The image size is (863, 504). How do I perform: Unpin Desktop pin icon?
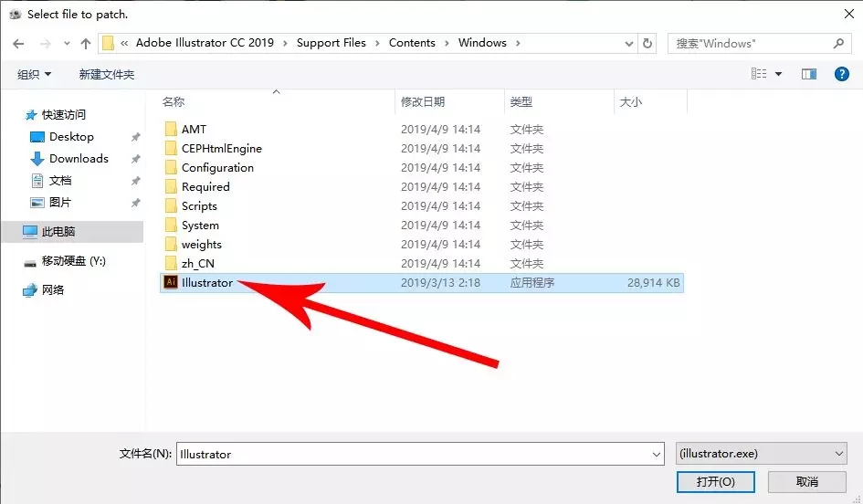pyautogui.click(x=135, y=137)
